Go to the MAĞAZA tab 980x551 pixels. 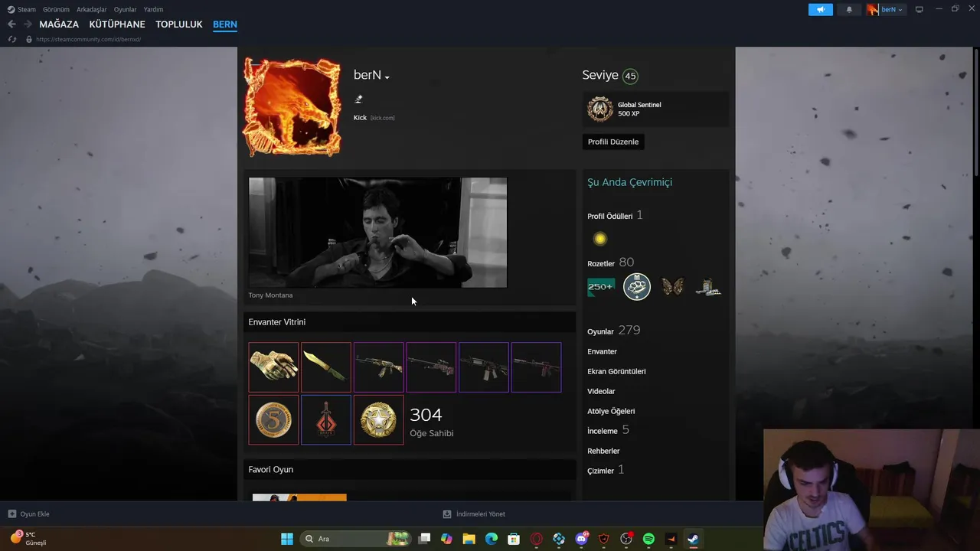click(x=59, y=24)
